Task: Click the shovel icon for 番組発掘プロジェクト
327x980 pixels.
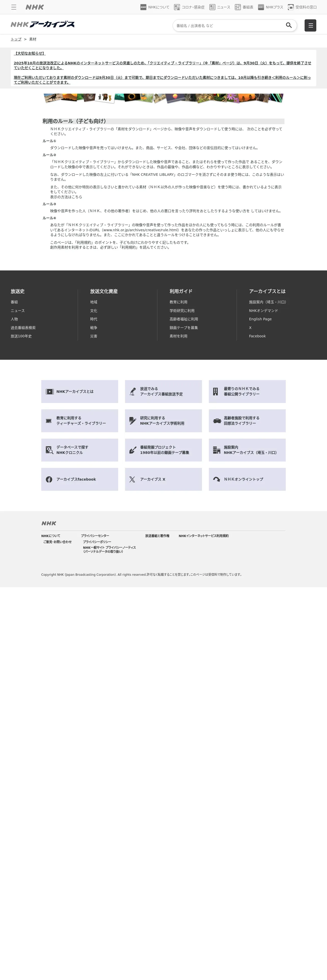Action: 133,450
